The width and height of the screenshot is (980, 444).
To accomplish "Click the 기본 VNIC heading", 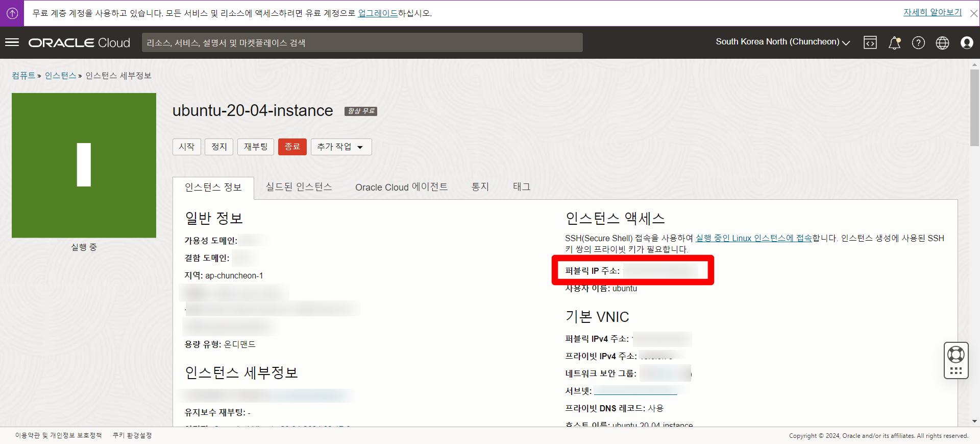I will [597, 317].
